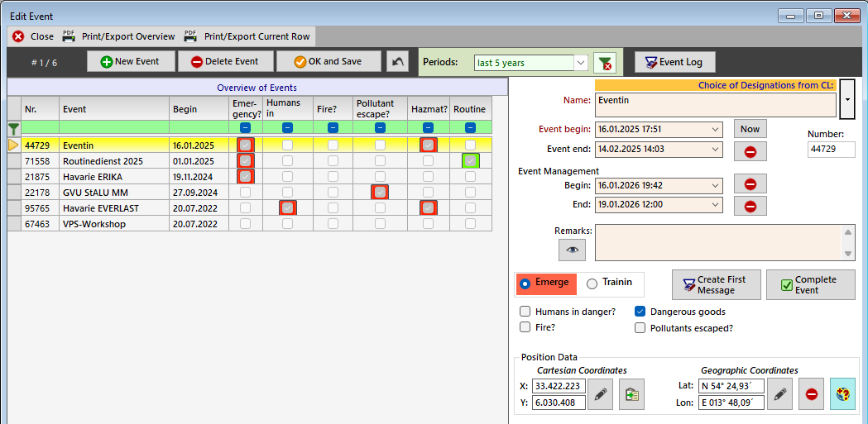The width and height of the screenshot is (868, 424).
Task: Clear the Event end date
Action: pyautogui.click(x=750, y=151)
